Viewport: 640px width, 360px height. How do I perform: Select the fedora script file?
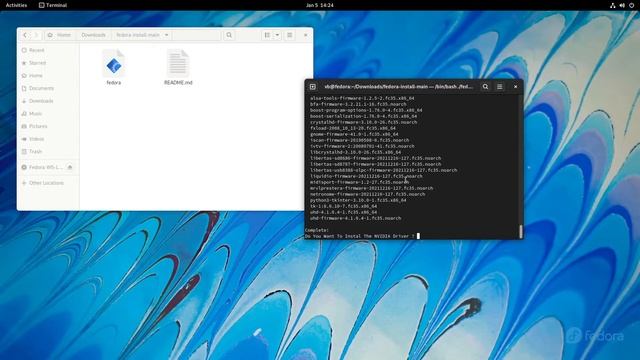[x=114, y=68]
